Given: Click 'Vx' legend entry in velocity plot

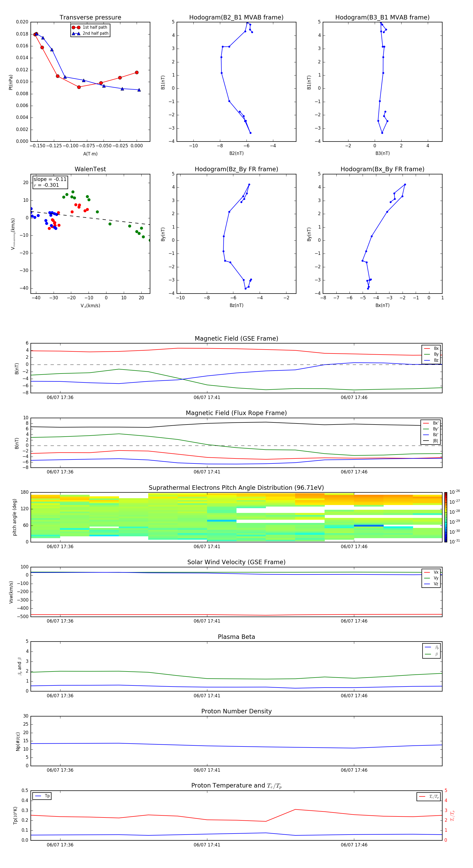Looking at the screenshot, I should coord(431,572).
